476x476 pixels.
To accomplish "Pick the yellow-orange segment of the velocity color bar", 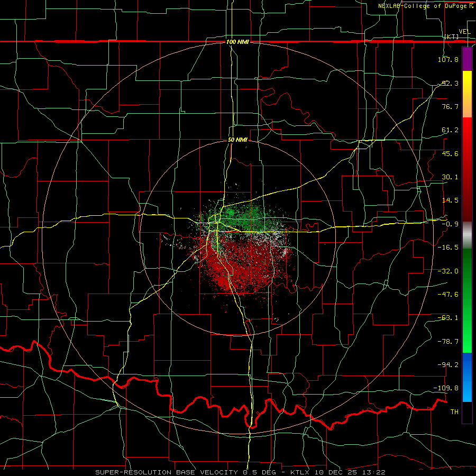I will (467, 94).
